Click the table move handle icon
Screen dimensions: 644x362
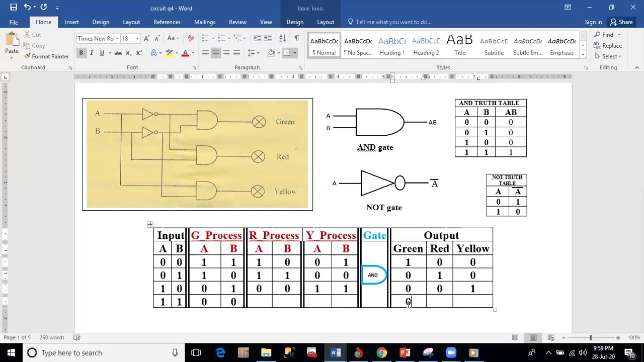(150, 224)
